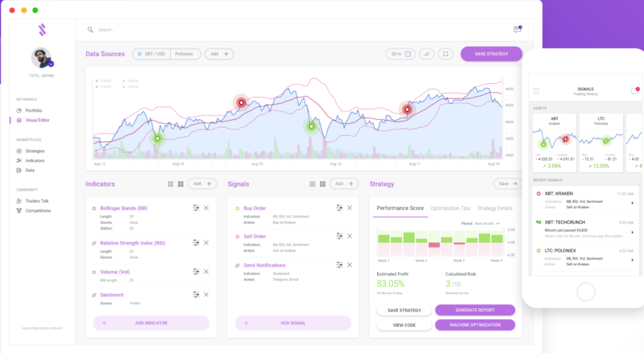Viewport: 644px width, 353px height.
Task: Click the SAVE STRATEGY button
Action: coord(491,54)
